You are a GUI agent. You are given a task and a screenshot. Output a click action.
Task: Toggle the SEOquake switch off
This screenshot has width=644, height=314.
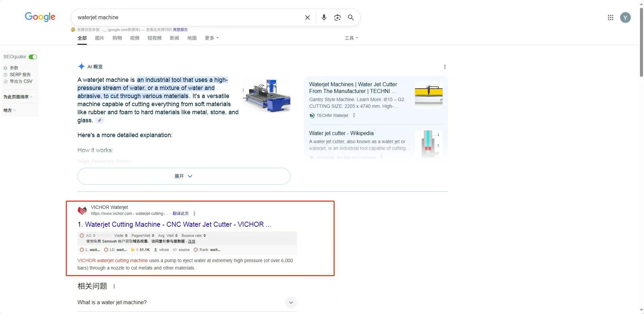point(33,57)
